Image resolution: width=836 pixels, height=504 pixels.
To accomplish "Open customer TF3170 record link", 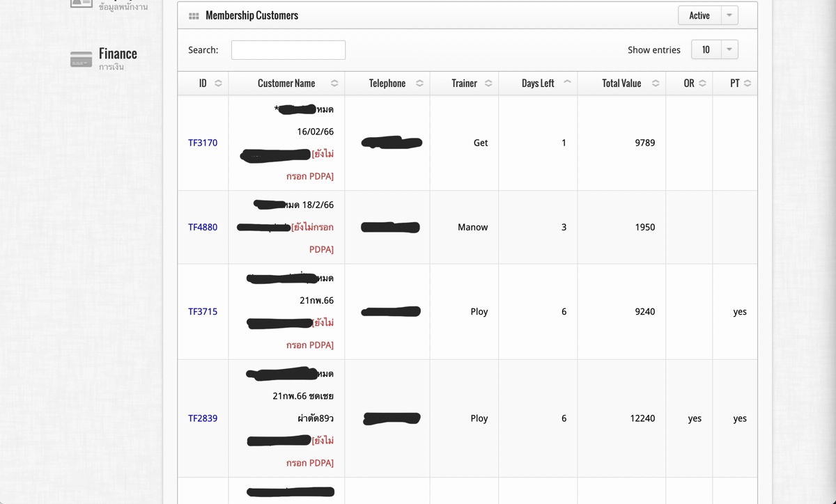I will [x=203, y=143].
